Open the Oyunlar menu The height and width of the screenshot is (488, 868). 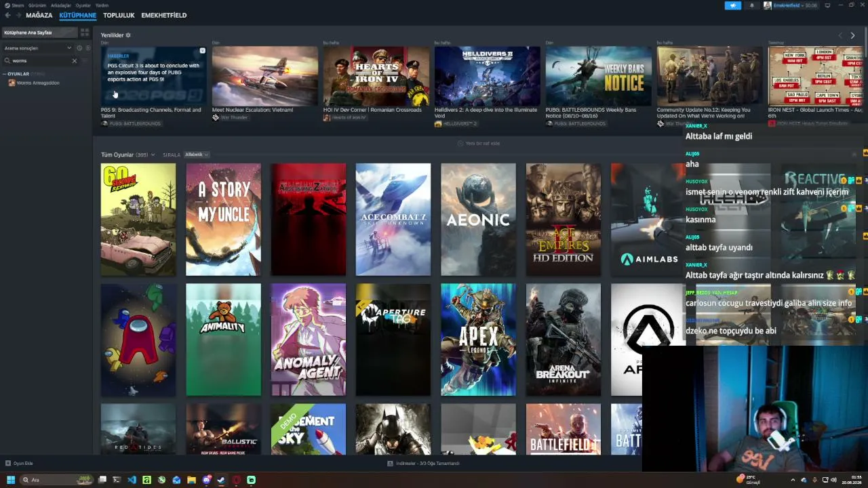pyautogui.click(x=83, y=5)
